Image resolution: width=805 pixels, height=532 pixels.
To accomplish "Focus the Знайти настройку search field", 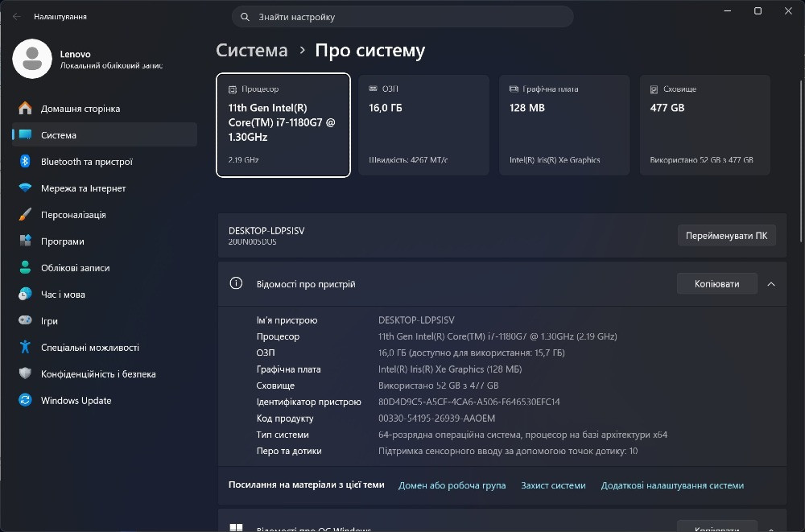I will (x=403, y=17).
